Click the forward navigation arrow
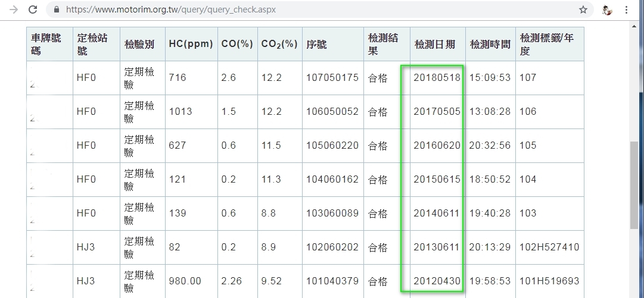644x298 pixels. click(13, 10)
